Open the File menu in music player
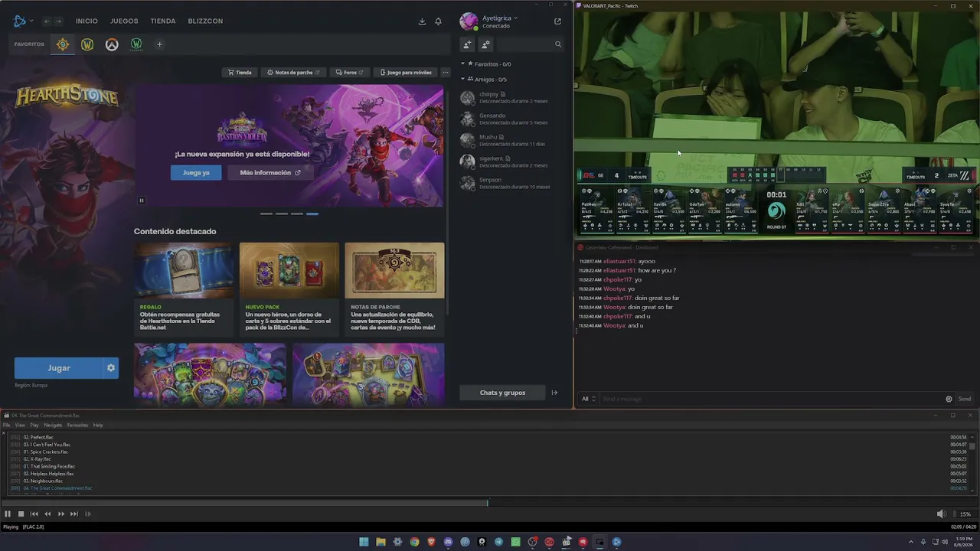 coord(7,425)
